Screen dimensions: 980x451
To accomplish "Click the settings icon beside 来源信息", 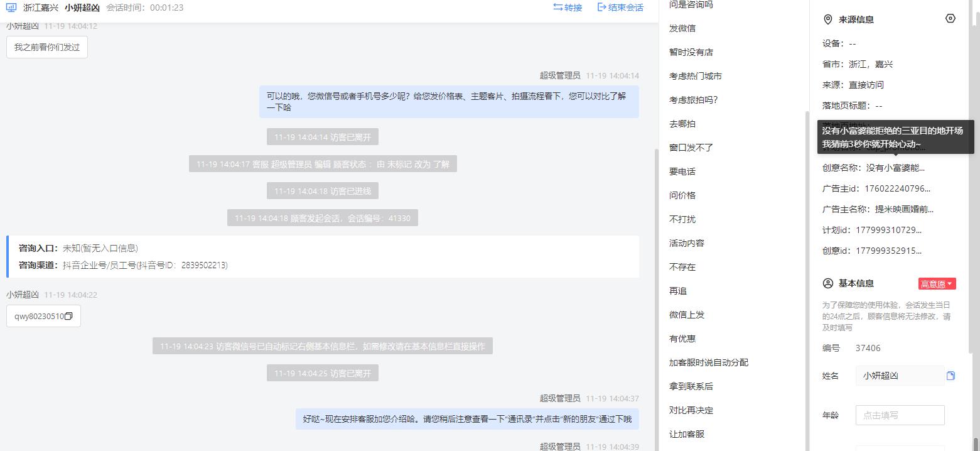I will (x=950, y=19).
